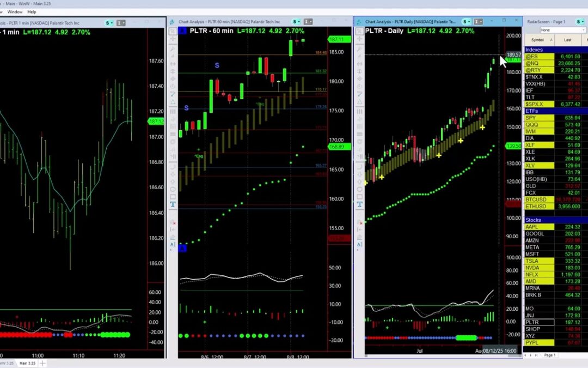Image resolution: width=588 pixels, height=368 pixels.
Task: Open the S symbol-link dropdown in 60 min chart
Action: [x=296, y=22]
